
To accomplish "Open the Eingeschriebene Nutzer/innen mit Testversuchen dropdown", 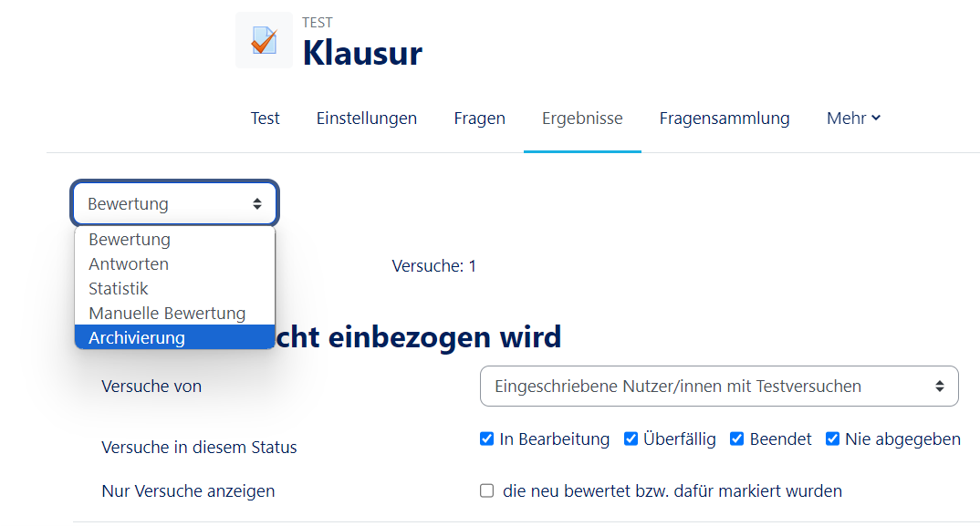I will [719, 387].
